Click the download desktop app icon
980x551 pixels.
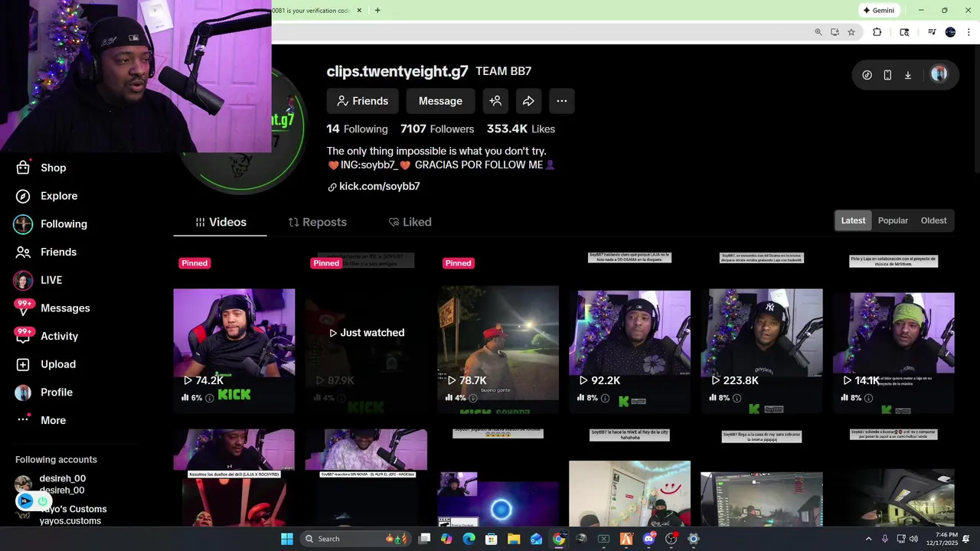point(908,75)
